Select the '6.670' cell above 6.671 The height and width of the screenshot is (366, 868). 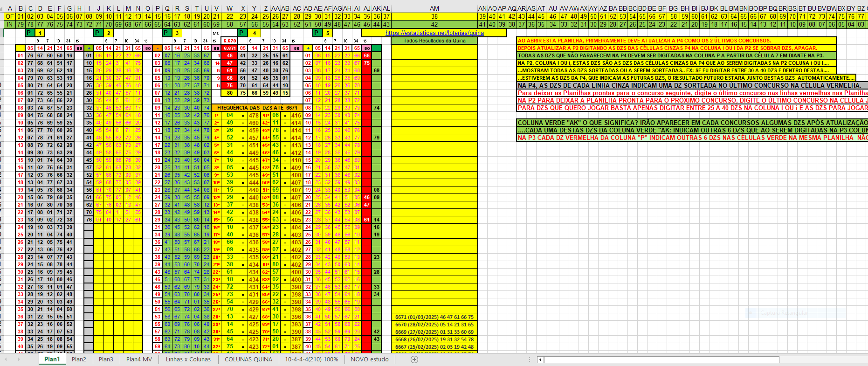click(230, 41)
